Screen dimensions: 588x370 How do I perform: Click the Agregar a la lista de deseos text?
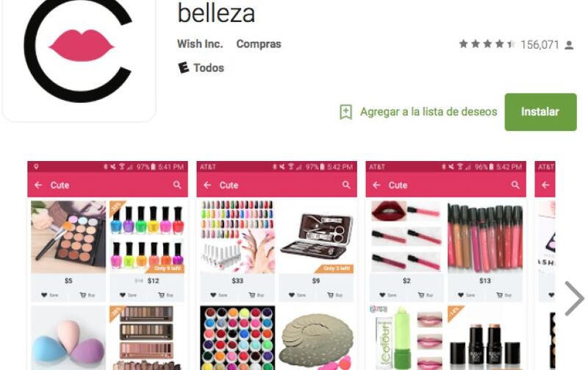(429, 112)
